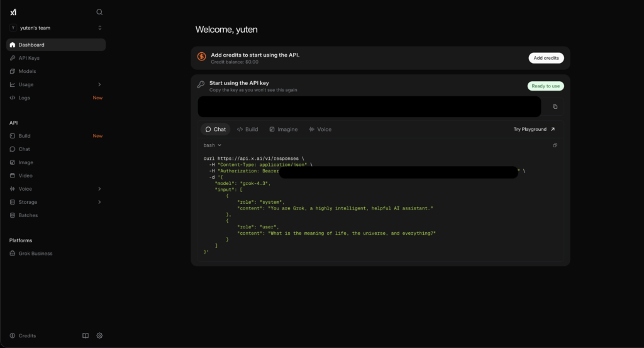Screen dimensions: 644x348
Task: Click the "Credit balance: $0.00" text
Action: 235,62
